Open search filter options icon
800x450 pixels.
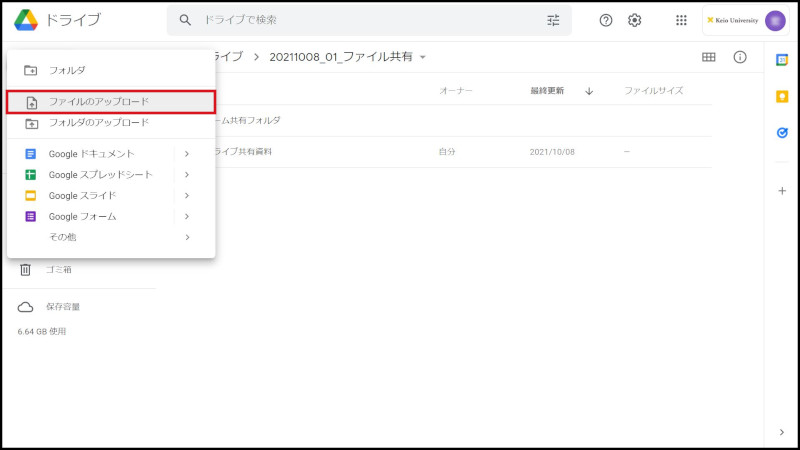[553, 20]
